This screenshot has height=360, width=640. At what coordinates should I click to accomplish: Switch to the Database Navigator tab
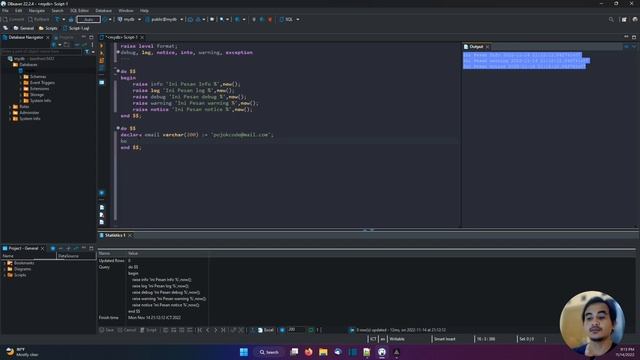(x=25, y=37)
